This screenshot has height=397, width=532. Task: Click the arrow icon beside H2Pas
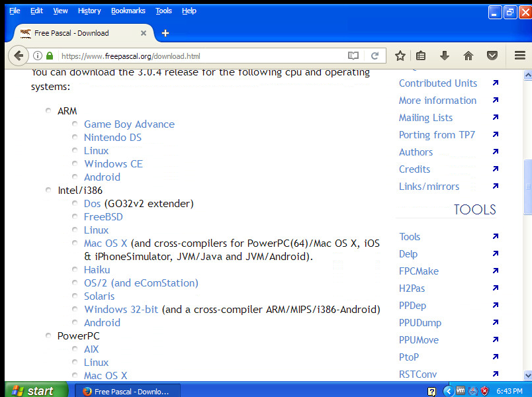pos(496,288)
